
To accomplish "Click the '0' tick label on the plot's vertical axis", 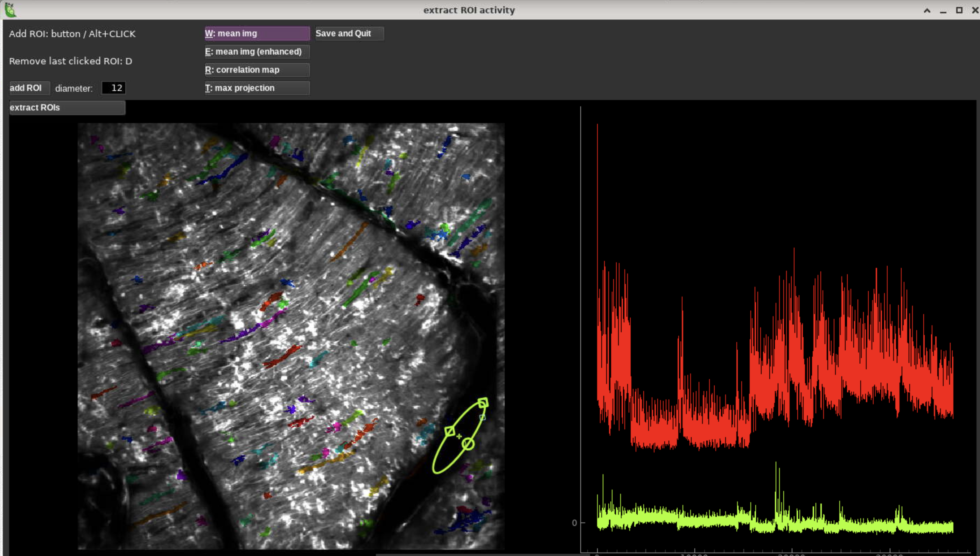I will point(574,523).
